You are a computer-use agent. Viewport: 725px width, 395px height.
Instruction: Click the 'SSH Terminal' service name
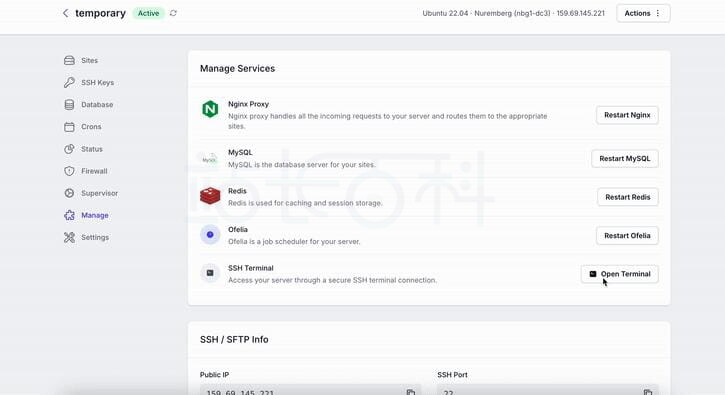[x=251, y=268]
